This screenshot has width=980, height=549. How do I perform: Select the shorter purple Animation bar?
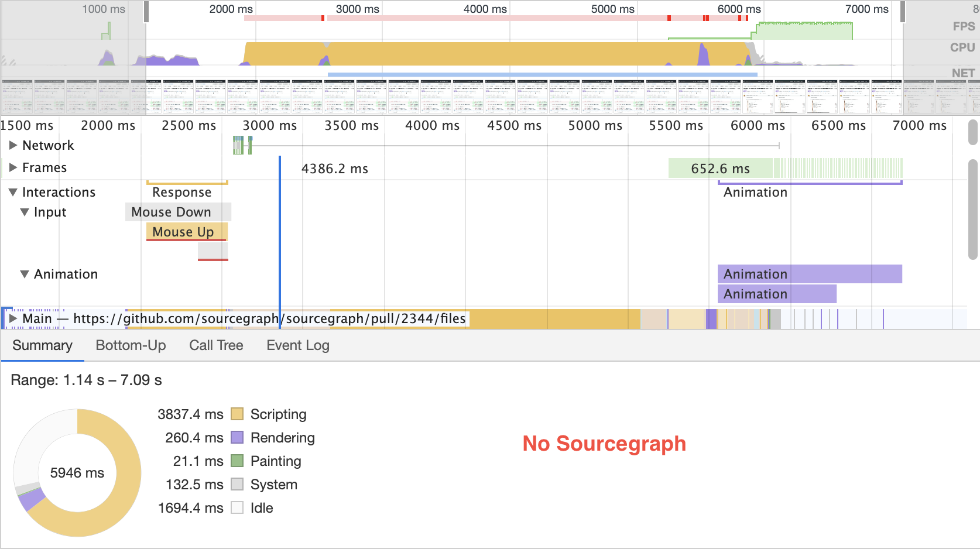pyautogui.click(x=777, y=294)
